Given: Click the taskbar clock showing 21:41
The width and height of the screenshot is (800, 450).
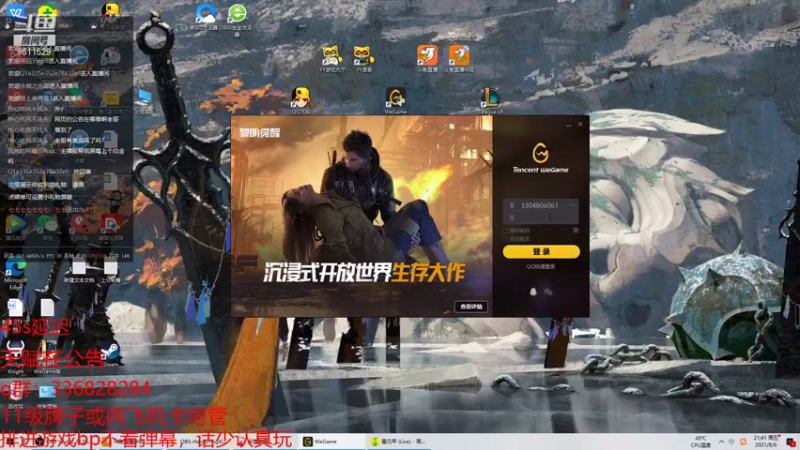Looking at the screenshot, I should (765, 441).
